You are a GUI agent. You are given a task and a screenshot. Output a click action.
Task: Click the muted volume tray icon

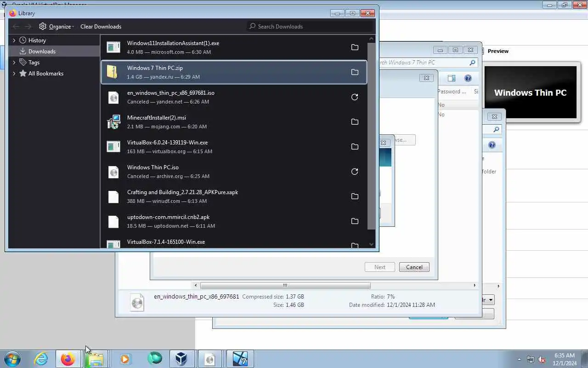point(542,359)
